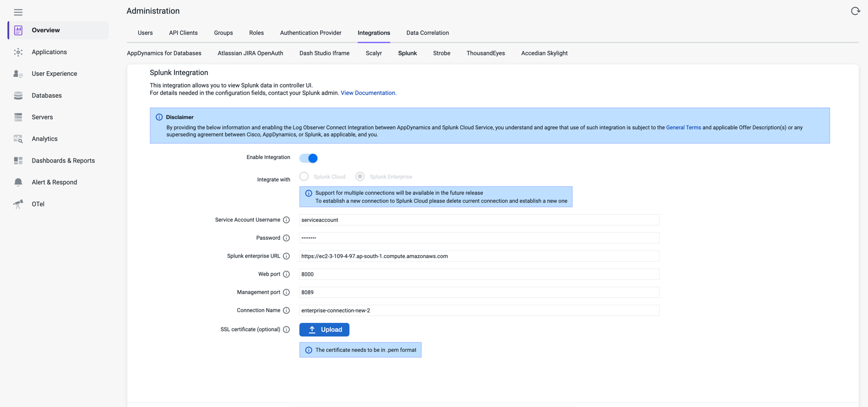
Task: Click the Analytics sidebar icon
Action: (x=18, y=139)
